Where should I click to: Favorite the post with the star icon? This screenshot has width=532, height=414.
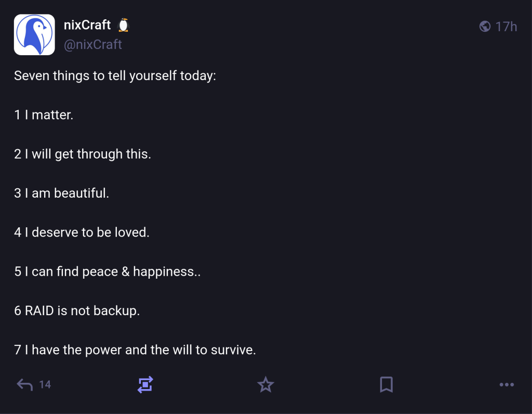tap(265, 385)
